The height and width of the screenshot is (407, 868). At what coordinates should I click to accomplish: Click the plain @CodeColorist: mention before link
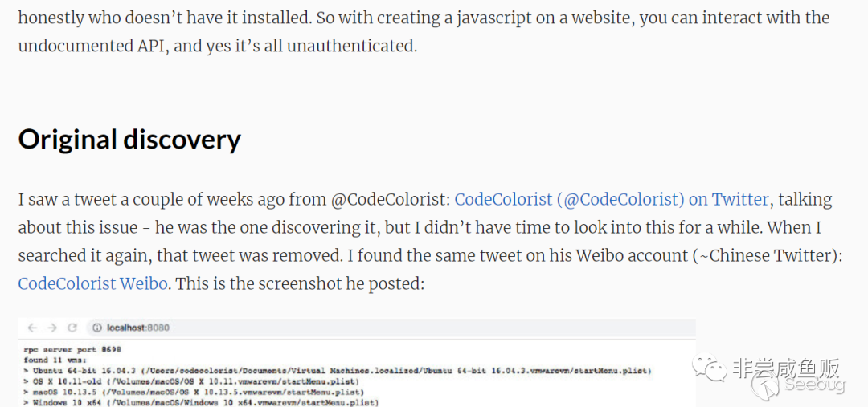pos(392,199)
